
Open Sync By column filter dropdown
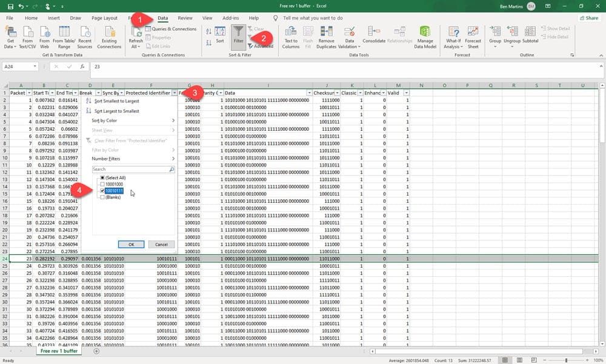pos(121,93)
